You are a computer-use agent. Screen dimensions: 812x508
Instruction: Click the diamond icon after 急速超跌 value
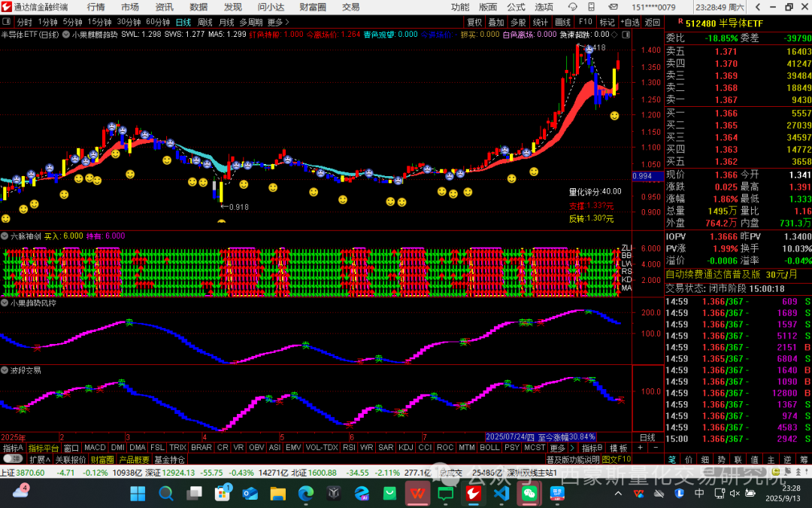[x=615, y=35]
